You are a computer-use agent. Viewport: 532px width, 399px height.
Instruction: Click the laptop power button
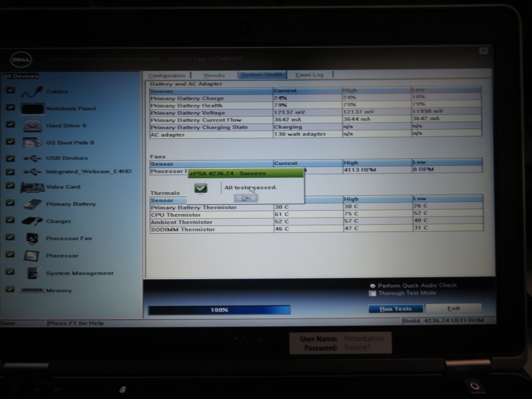(x=475, y=386)
